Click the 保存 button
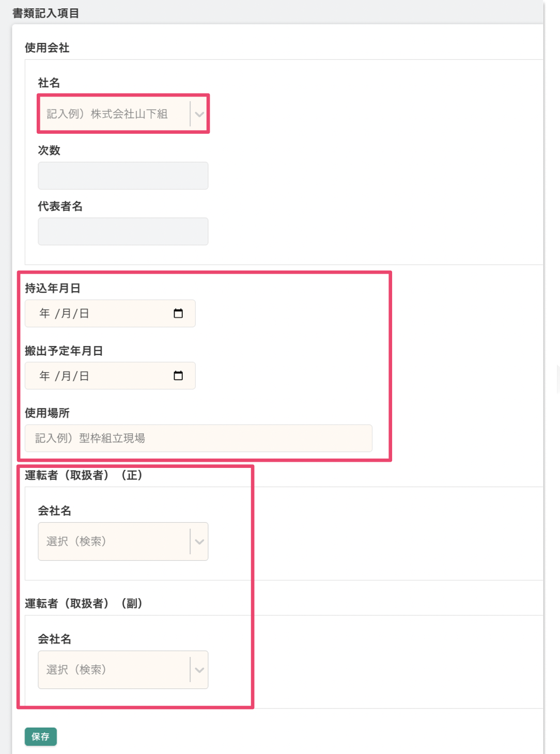Viewport: 560px width, 754px height. [40, 736]
